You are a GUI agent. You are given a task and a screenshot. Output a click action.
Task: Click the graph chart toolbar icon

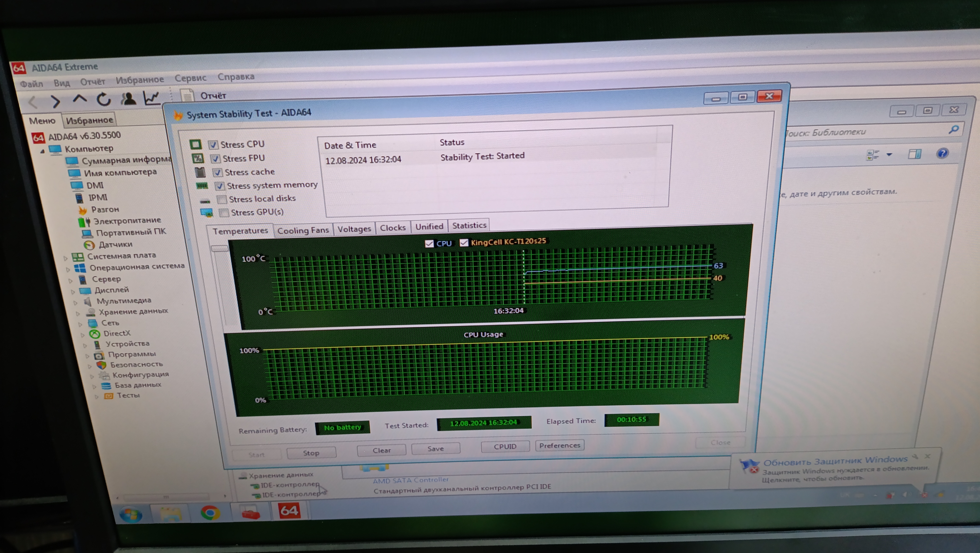151,98
